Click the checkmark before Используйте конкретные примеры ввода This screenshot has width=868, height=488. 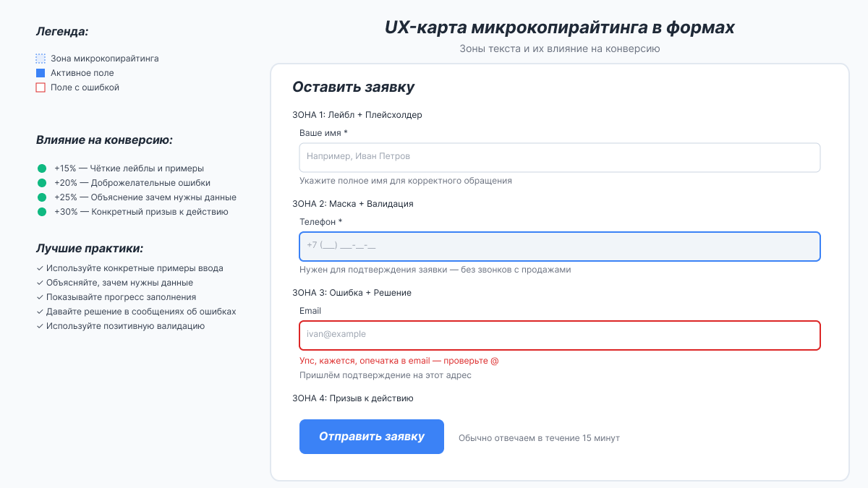(39, 267)
